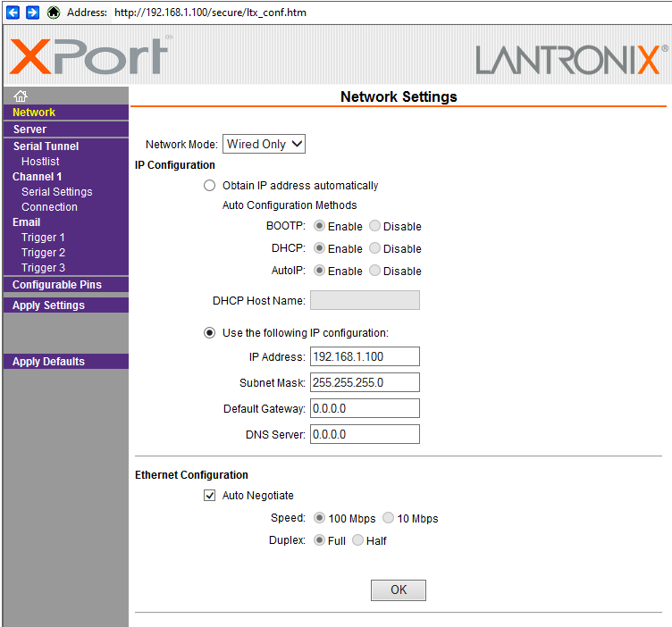Click the Ethernet Configuration heading
This screenshot has height=627, width=672.
point(191,475)
